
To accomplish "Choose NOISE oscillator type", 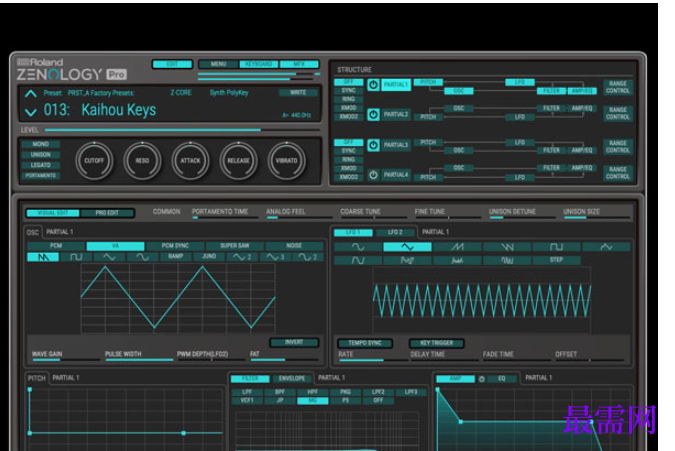I will (x=294, y=246).
